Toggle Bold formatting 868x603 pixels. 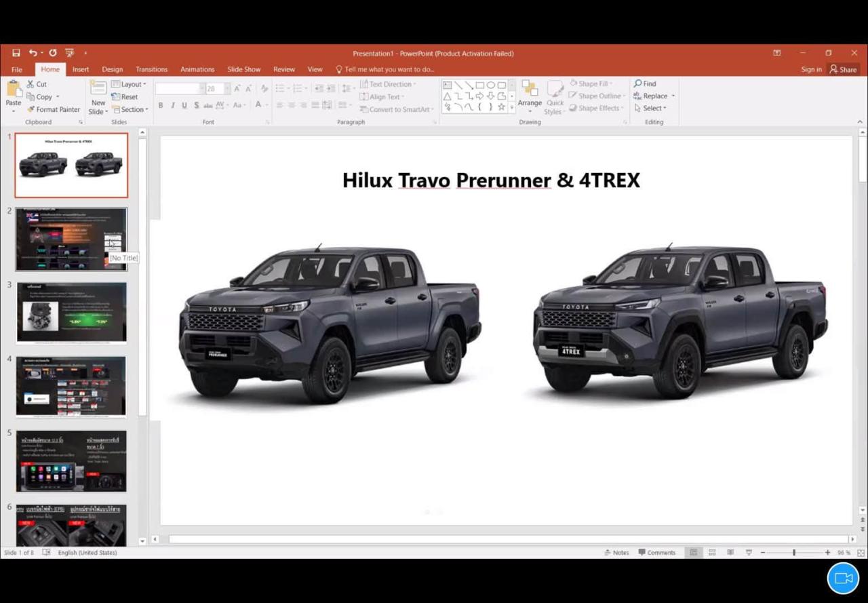pyautogui.click(x=161, y=105)
